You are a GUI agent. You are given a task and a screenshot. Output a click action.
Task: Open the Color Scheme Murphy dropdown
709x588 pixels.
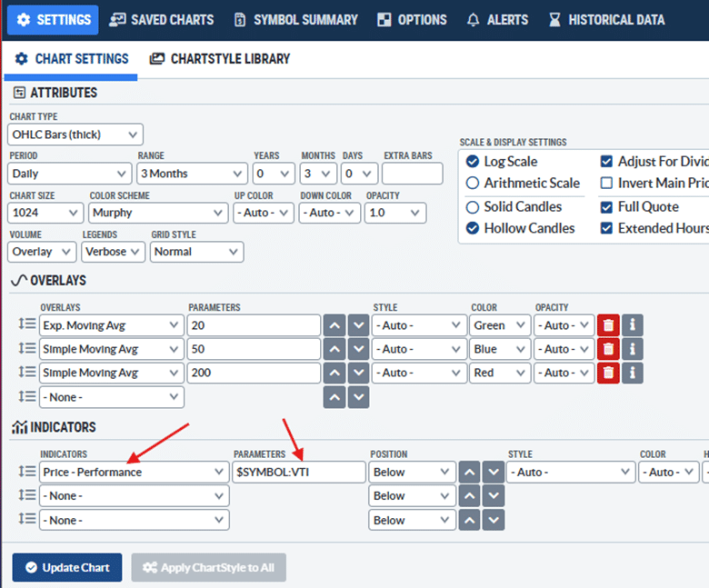point(158,213)
